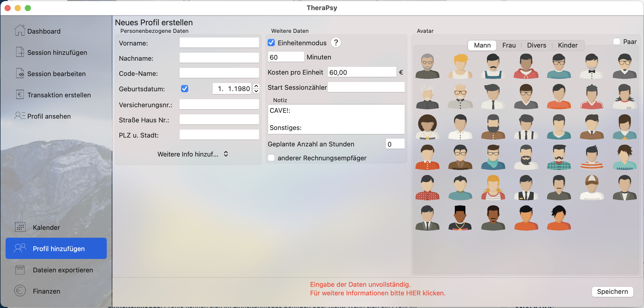
Task: Click the Profil ansehen person icon
Action: pos(20,116)
